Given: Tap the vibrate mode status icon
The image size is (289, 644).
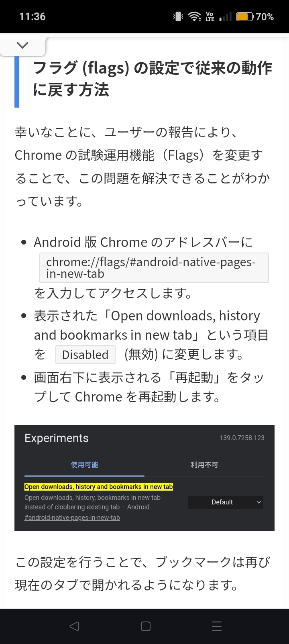Looking at the screenshot, I should point(178,17).
